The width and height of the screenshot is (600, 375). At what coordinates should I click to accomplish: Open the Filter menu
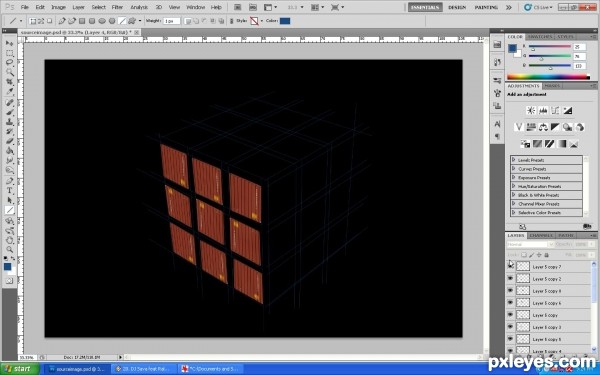(x=117, y=7)
